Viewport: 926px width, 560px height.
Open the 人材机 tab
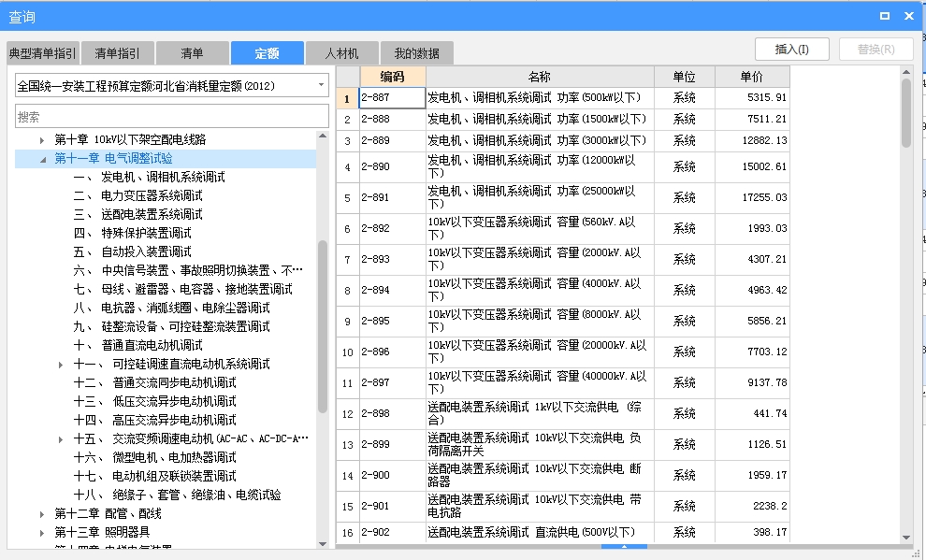pos(341,53)
